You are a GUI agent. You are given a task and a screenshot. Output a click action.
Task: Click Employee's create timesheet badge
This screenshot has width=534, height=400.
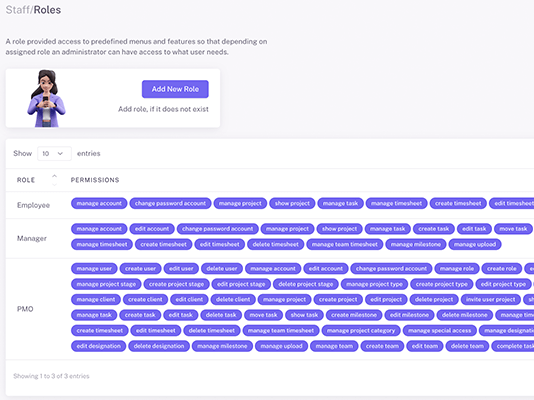[x=458, y=203]
